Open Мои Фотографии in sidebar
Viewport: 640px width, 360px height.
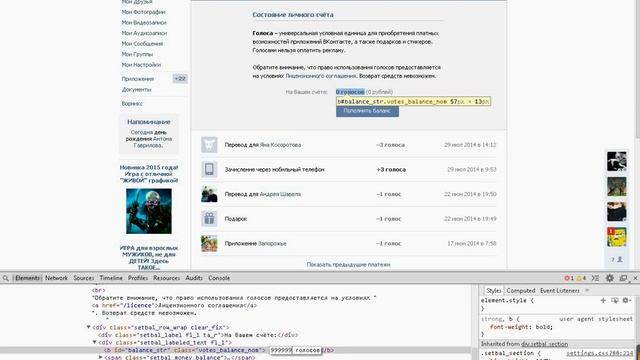[x=143, y=12]
